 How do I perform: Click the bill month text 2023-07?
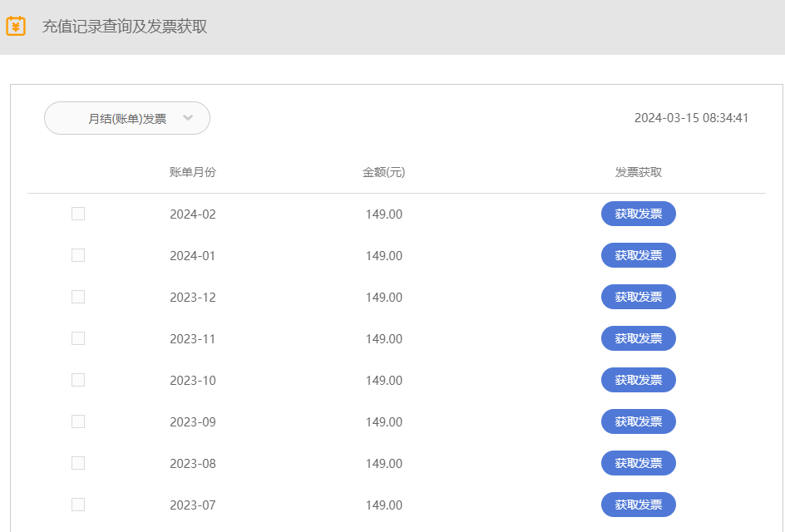[193, 505]
